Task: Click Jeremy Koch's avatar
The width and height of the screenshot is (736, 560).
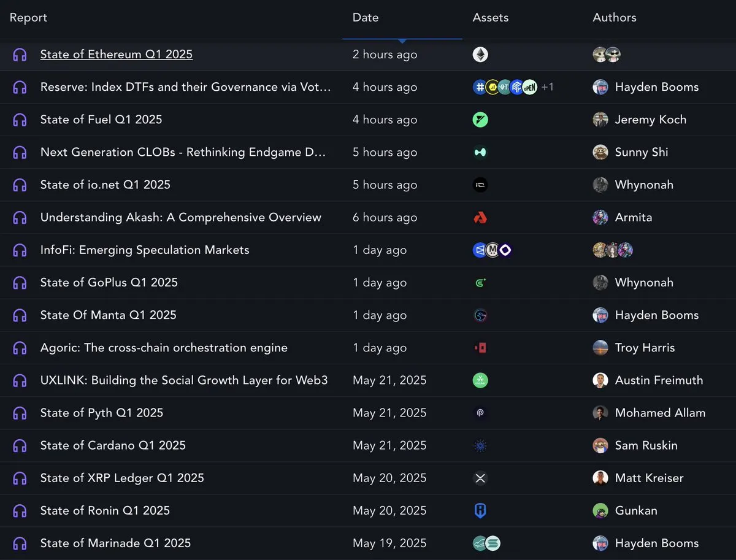Action: click(x=600, y=120)
